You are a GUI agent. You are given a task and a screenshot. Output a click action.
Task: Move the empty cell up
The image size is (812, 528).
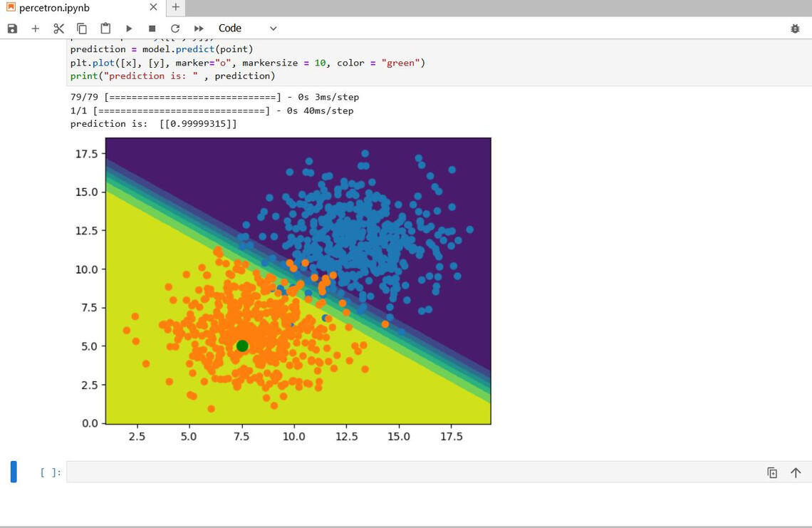(x=796, y=472)
